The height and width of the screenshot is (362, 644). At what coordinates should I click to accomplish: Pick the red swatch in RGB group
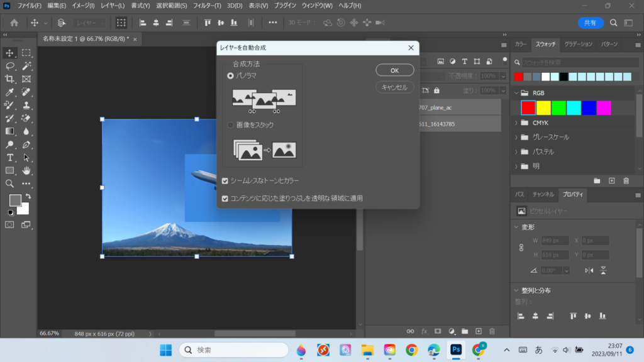point(528,108)
